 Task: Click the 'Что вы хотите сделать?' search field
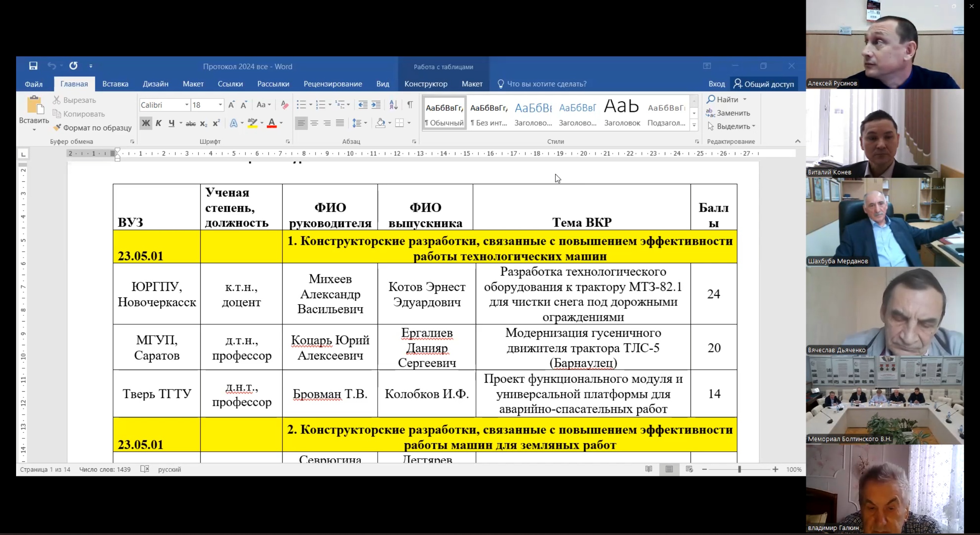(x=542, y=84)
